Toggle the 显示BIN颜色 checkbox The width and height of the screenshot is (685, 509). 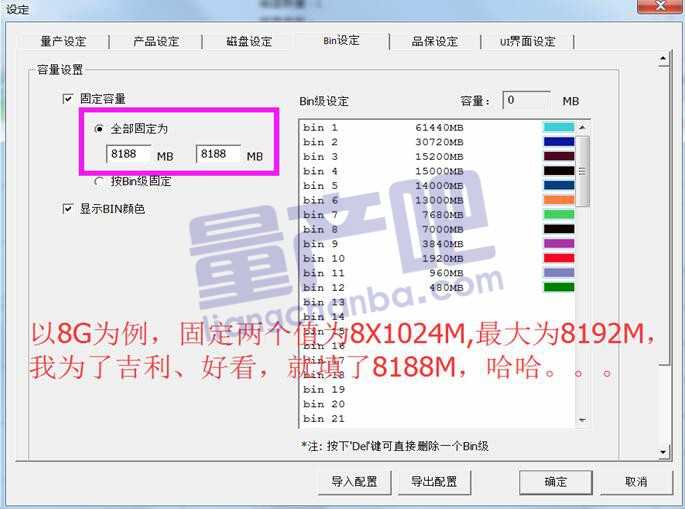(x=68, y=209)
